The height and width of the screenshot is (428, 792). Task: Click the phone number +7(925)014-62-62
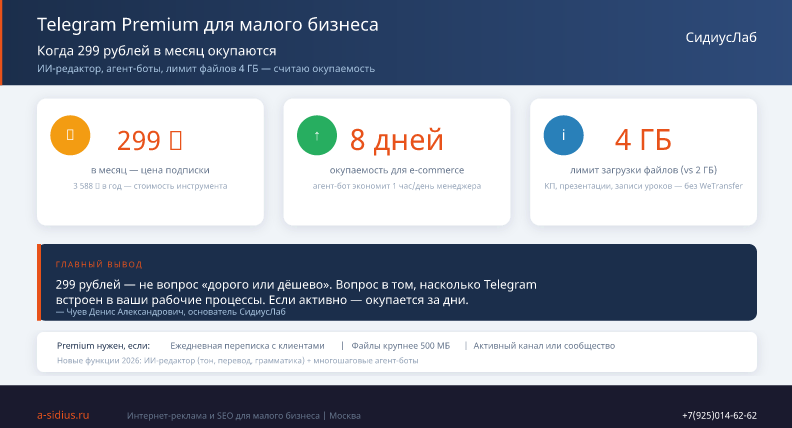point(719,415)
